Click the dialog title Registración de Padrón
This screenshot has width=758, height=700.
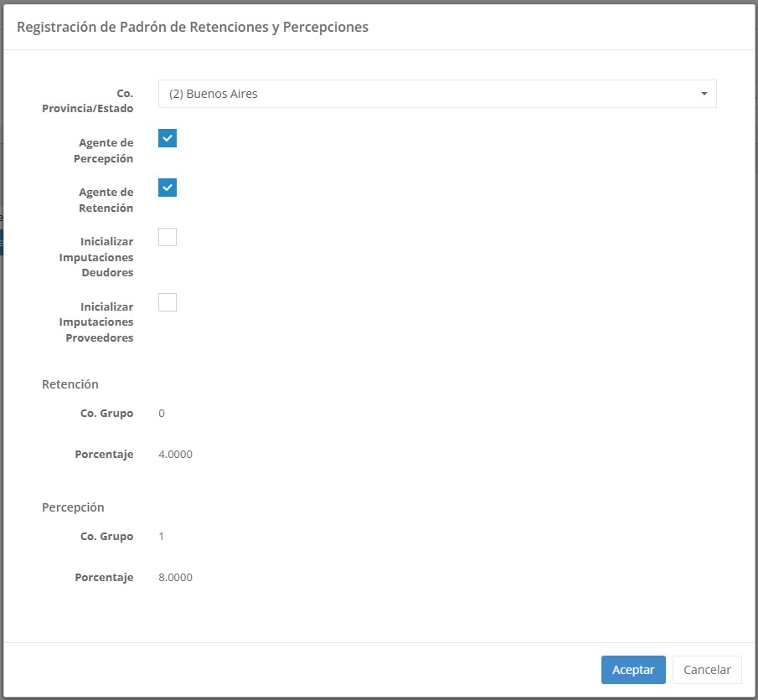pos(193,27)
